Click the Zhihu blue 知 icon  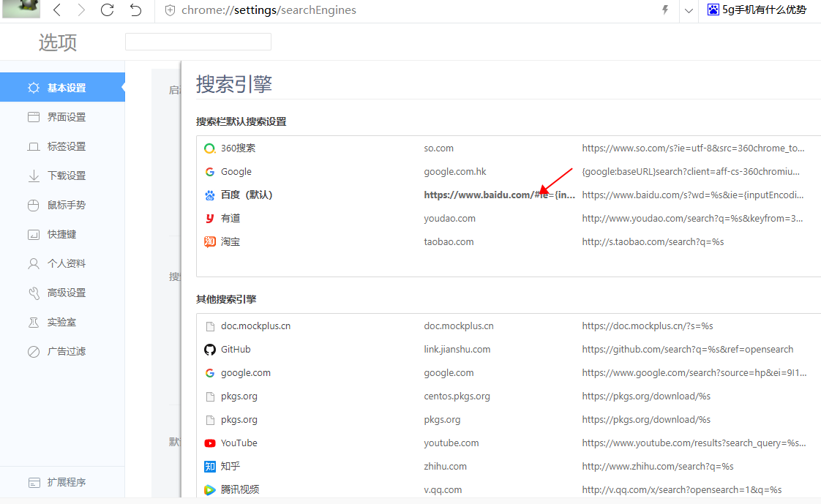(209, 466)
